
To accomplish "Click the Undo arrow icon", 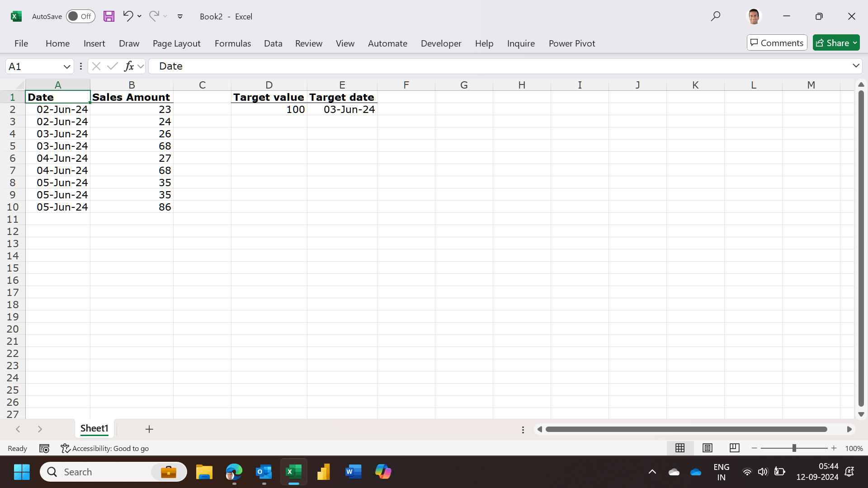I will coord(127,16).
